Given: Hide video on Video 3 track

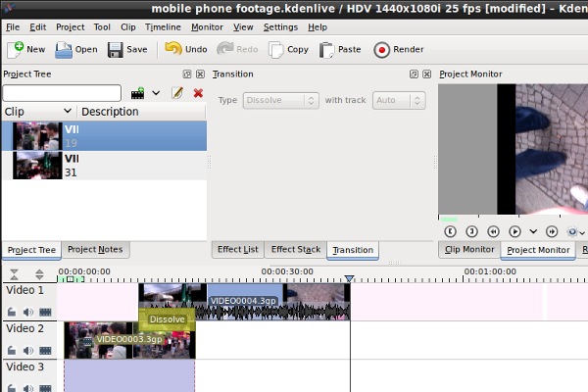Looking at the screenshot, I should pyautogui.click(x=45, y=388).
